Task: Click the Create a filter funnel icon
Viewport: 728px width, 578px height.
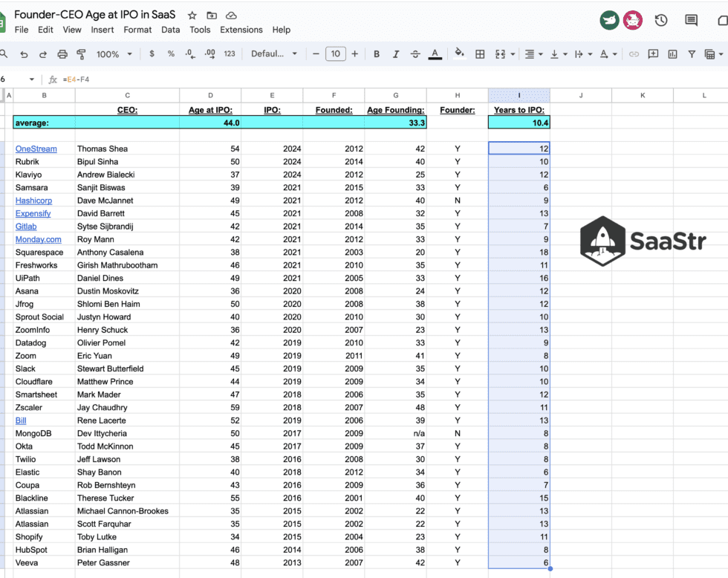Action: pos(692,54)
